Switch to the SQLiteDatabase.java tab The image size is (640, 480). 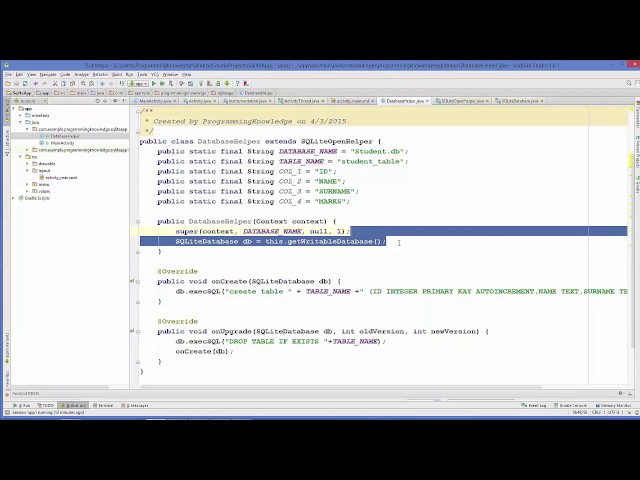520,101
